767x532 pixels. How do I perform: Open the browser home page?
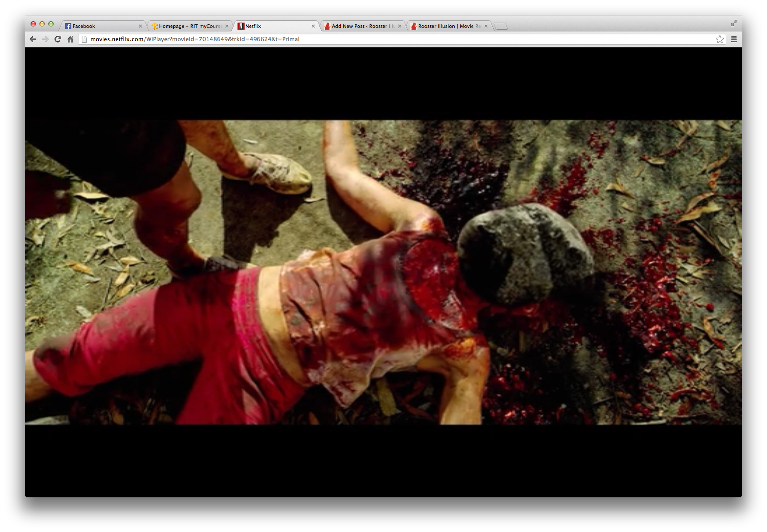[70, 39]
